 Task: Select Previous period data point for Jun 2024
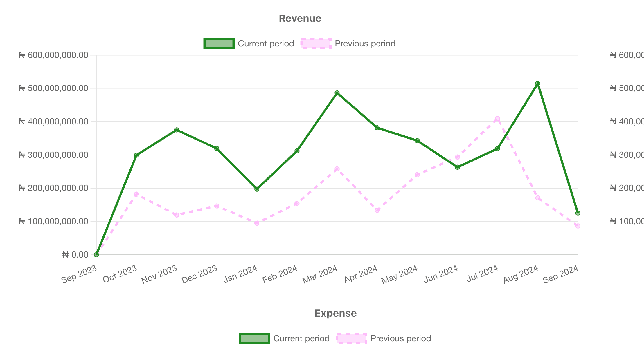point(458,157)
